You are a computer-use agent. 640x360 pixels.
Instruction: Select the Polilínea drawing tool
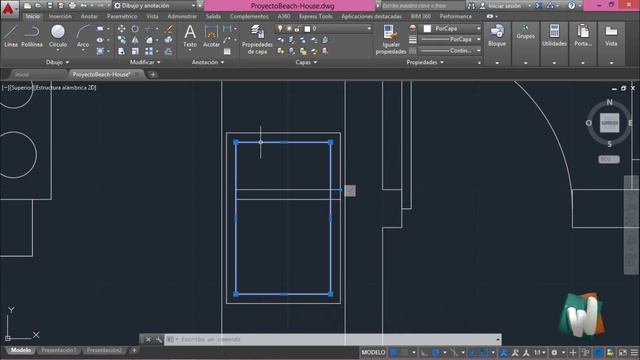click(32, 36)
